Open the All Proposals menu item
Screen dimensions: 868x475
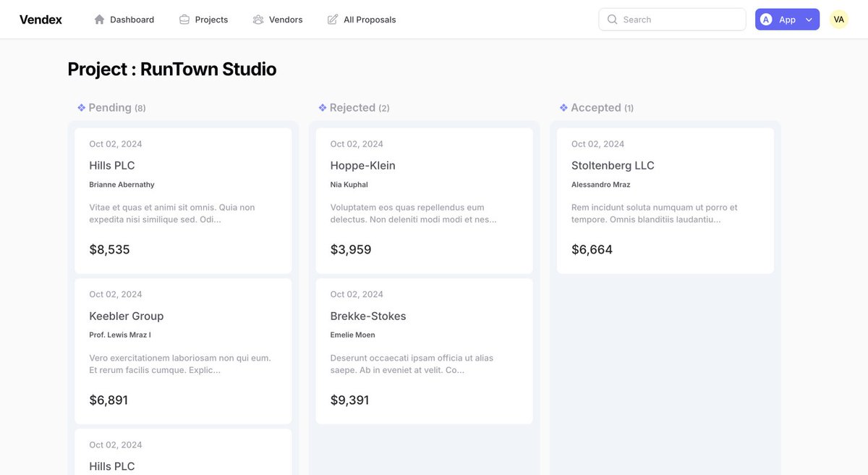[362, 20]
